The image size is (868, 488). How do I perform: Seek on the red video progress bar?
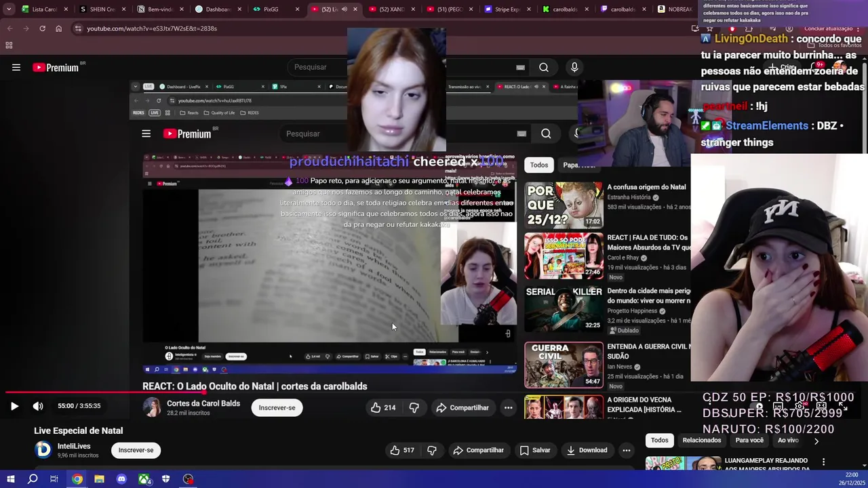[434, 392]
